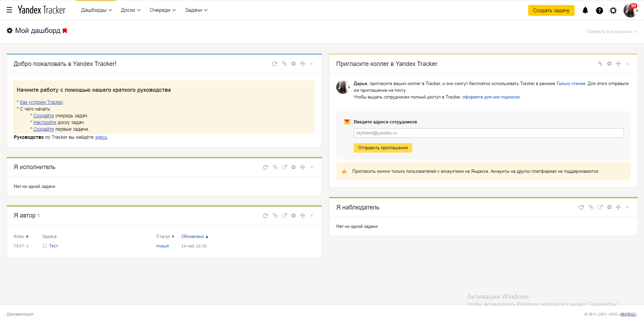Open user profile avatar menu

click(x=630, y=10)
